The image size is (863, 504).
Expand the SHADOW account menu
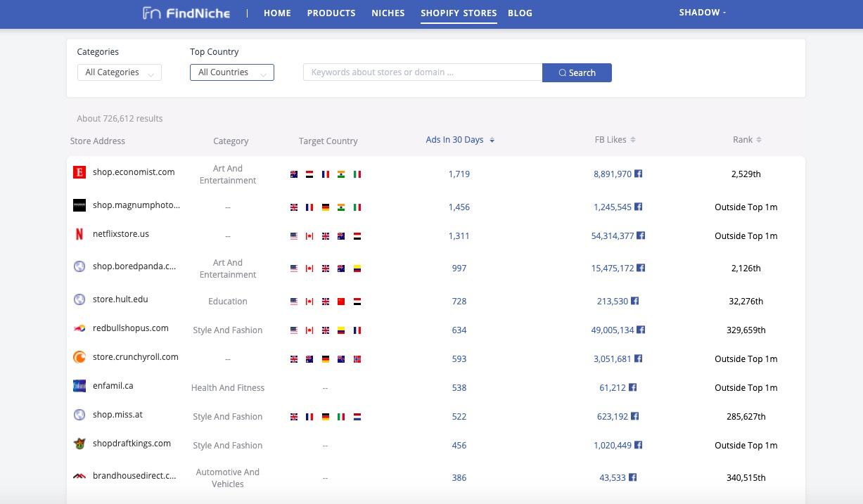703,13
